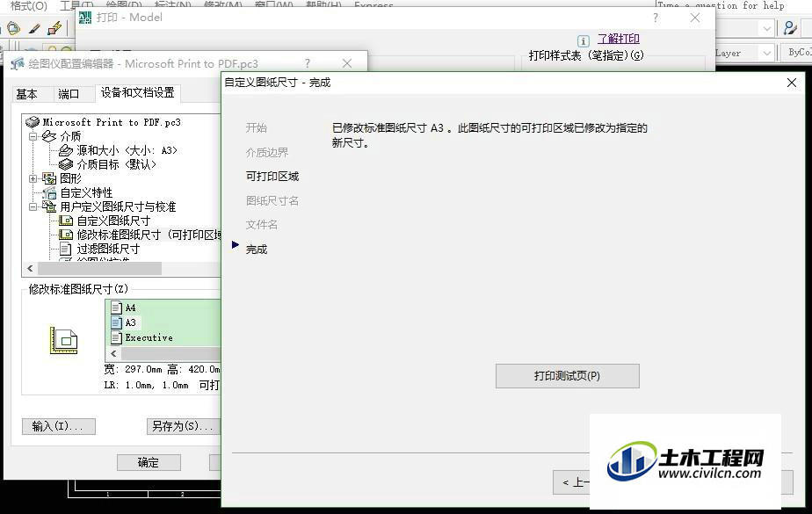Click the paper size list's left scroll arrow

pyautogui.click(x=114, y=354)
